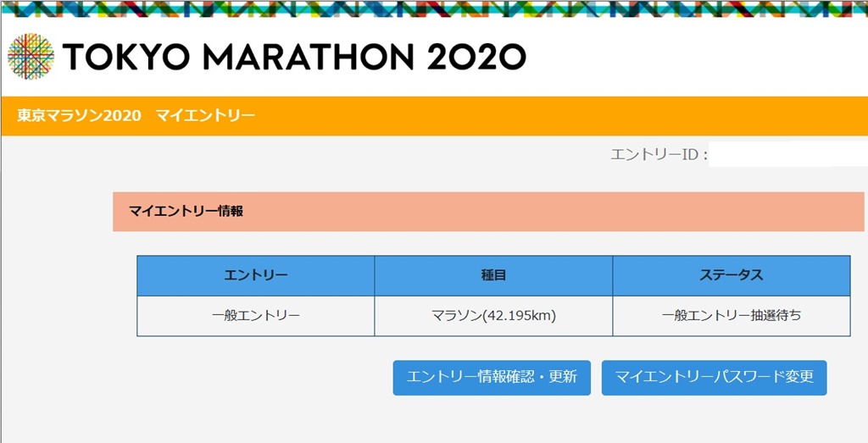
Task: Click the colorful pattern banner at top
Action: [x=435, y=8]
